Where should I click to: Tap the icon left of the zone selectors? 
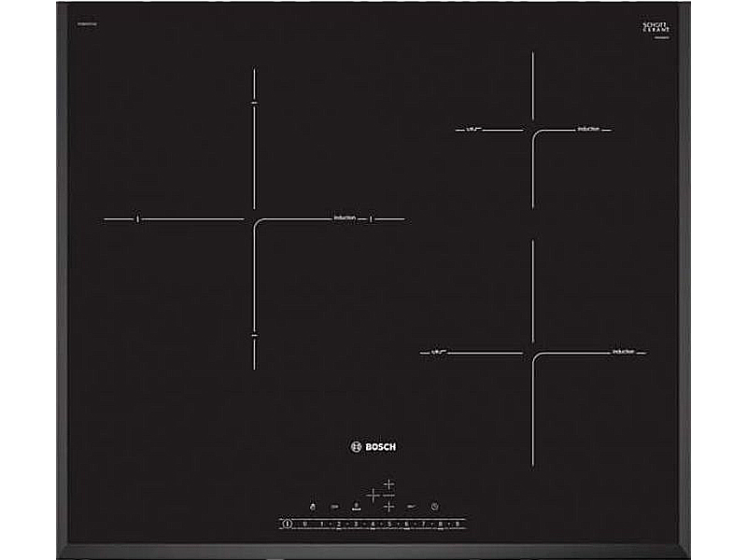pyautogui.click(x=355, y=506)
